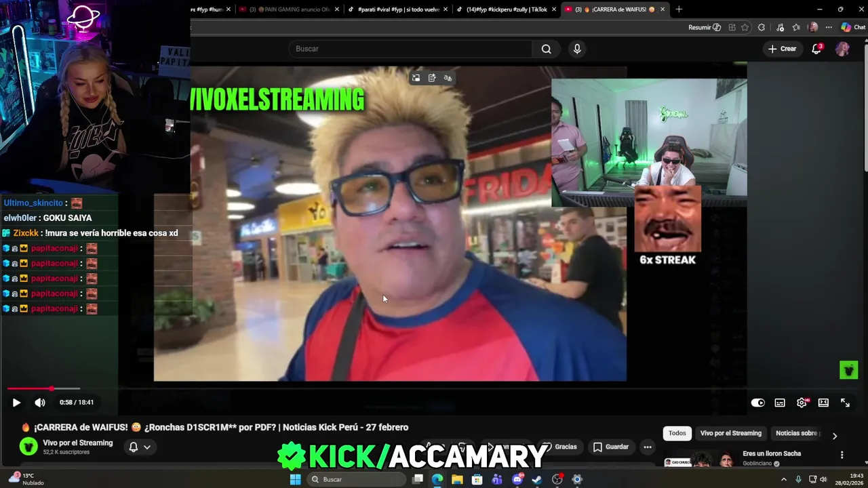The image size is (868, 488).
Task: Click the Windows taskbar search box
Action: [355, 479]
